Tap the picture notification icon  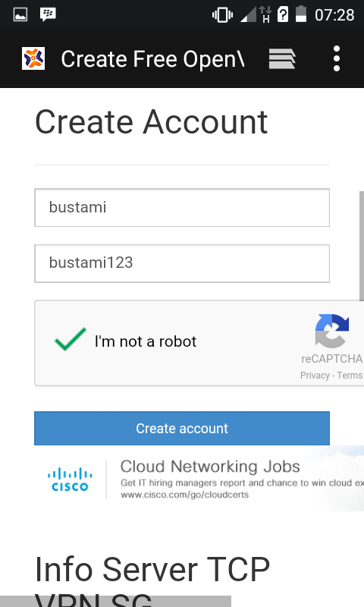pyautogui.click(x=20, y=15)
